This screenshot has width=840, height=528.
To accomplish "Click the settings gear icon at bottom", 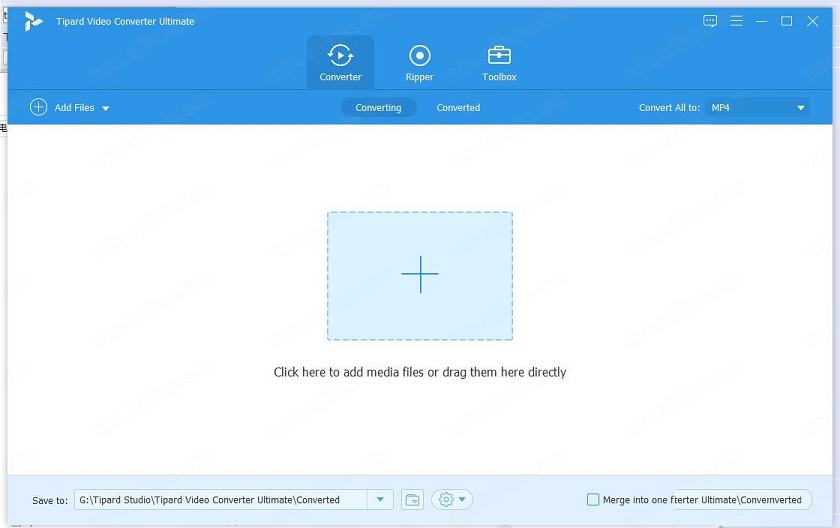I will (446, 500).
